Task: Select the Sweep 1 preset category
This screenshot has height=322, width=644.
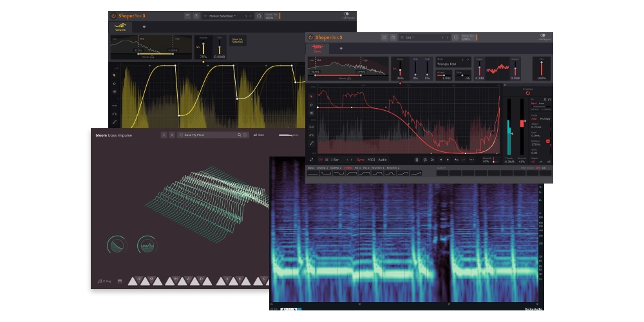Action: [323, 168]
